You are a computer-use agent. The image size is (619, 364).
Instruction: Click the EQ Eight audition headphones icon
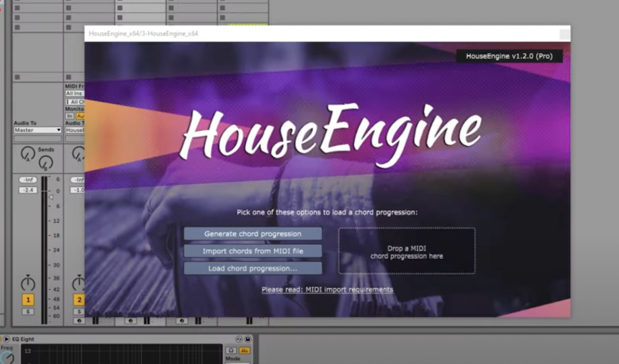[x=231, y=350]
